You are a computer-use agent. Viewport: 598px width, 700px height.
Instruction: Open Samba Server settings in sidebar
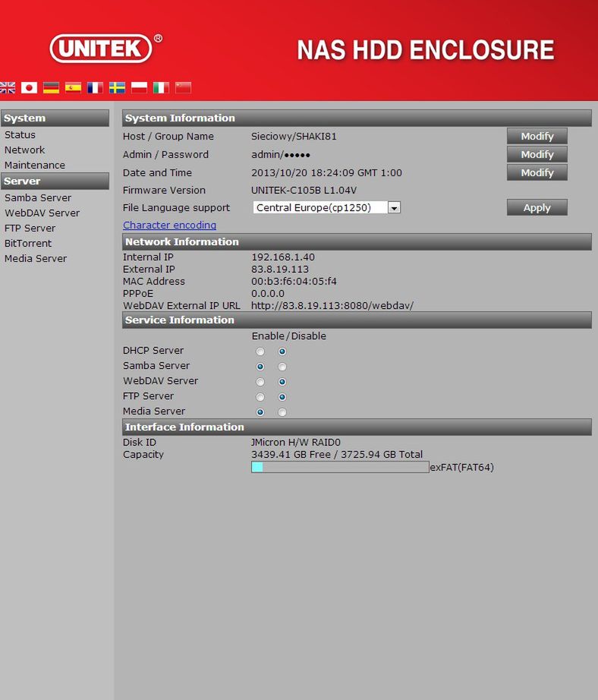pos(38,197)
